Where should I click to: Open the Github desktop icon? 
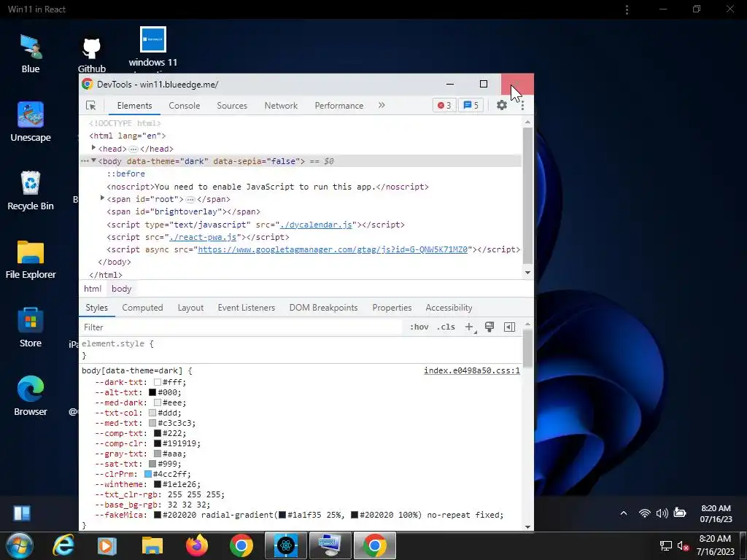[x=91, y=55]
